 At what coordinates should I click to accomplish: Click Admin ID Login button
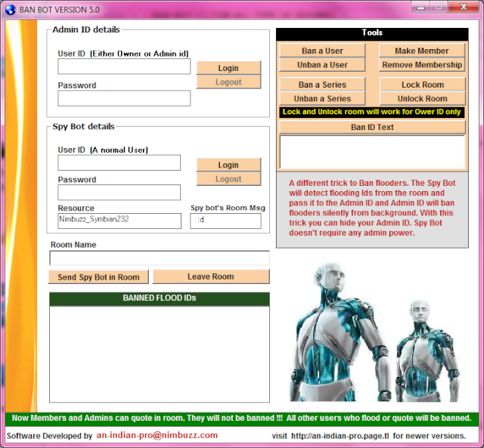[228, 68]
